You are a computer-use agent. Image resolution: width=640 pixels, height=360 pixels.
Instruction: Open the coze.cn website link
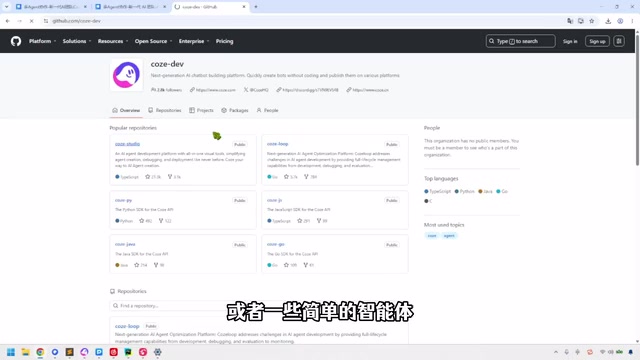(371, 90)
